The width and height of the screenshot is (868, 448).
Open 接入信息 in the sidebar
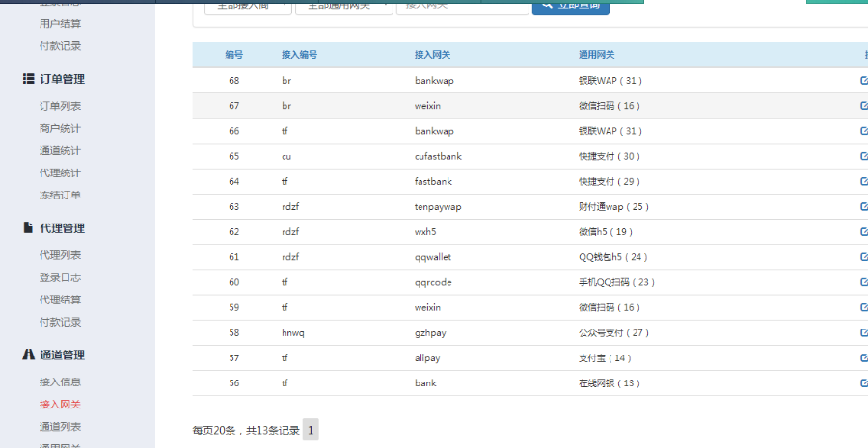tap(60, 382)
